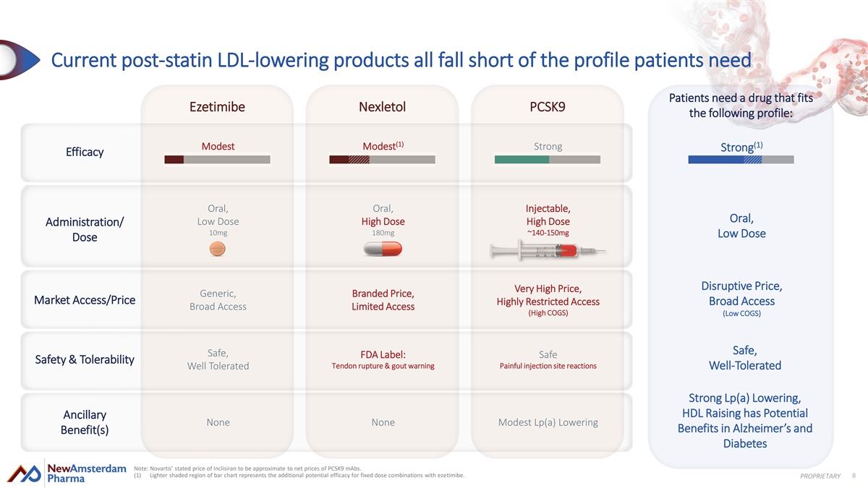Click the green PCSK9 efficacy bar
This screenshot has width=868, height=488.
(547, 160)
